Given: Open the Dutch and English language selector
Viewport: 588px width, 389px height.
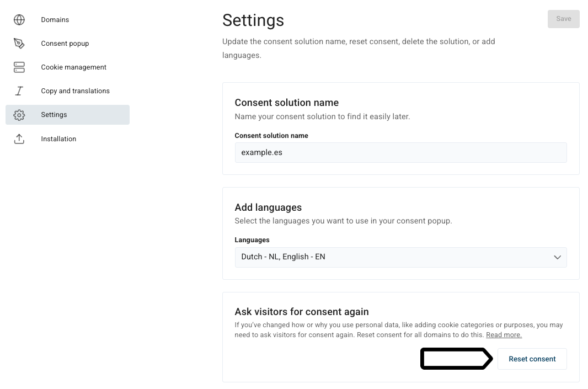Looking at the screenshot, I should point(400,257).
